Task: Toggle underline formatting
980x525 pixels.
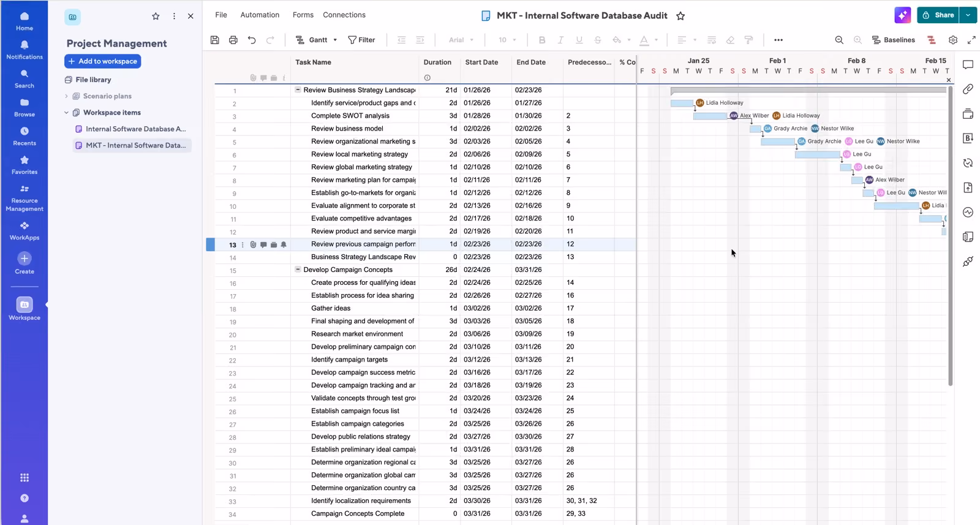Action: pos(579,40)
